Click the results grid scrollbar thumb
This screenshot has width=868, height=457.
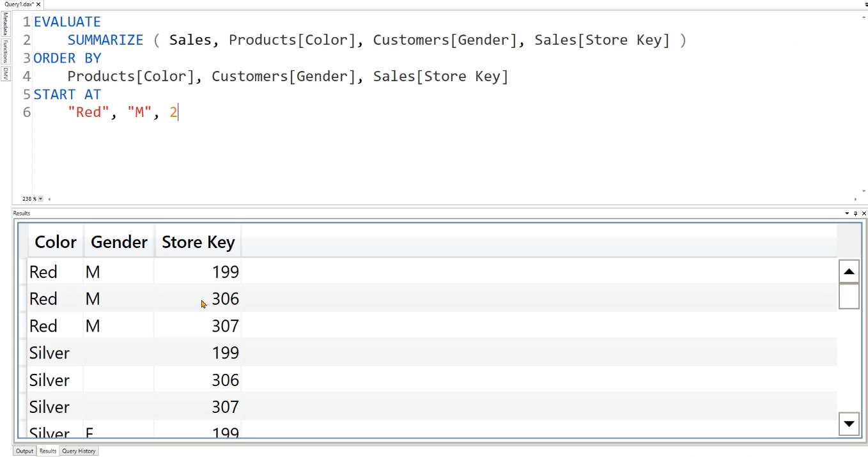849,296
